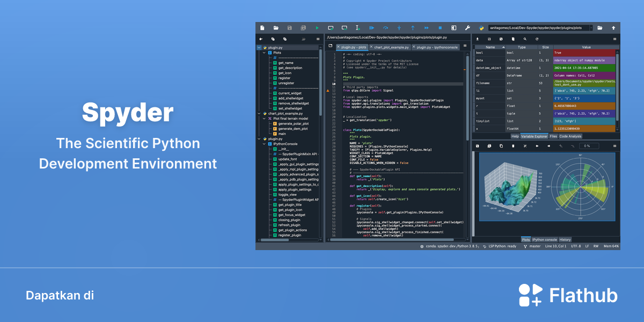Select the IPython console tab
The image size is (644, 322).
[x=544, y=239]
